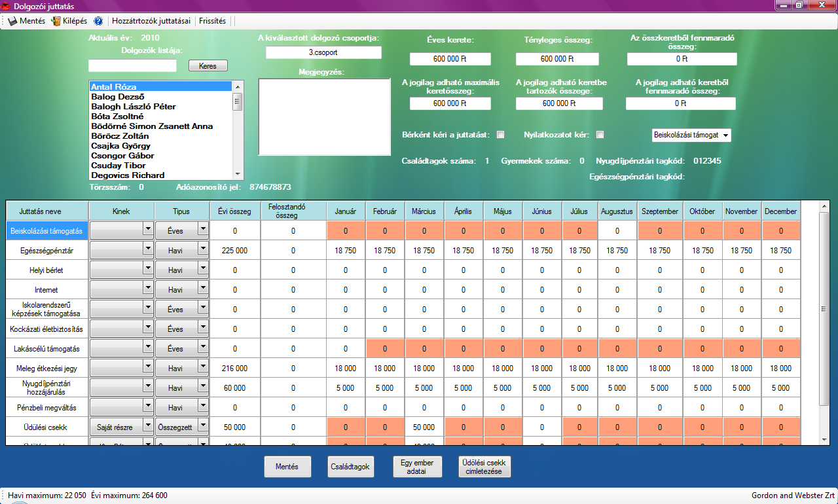This screenshot has height=504, width=838.
Task: Click Nyugdíjpénztári hozzájárulás yearly amount 60 000
Action: tap(234, 387)
